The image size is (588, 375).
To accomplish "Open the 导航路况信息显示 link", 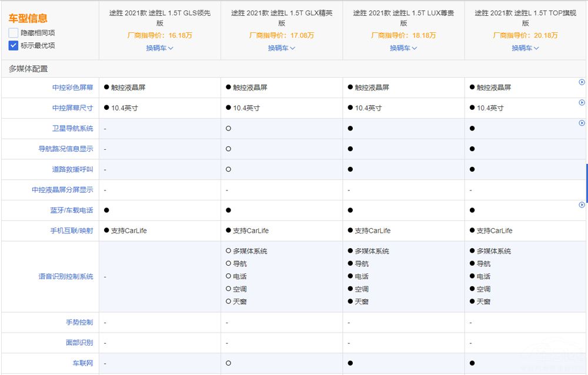I will tap(65, 149).
